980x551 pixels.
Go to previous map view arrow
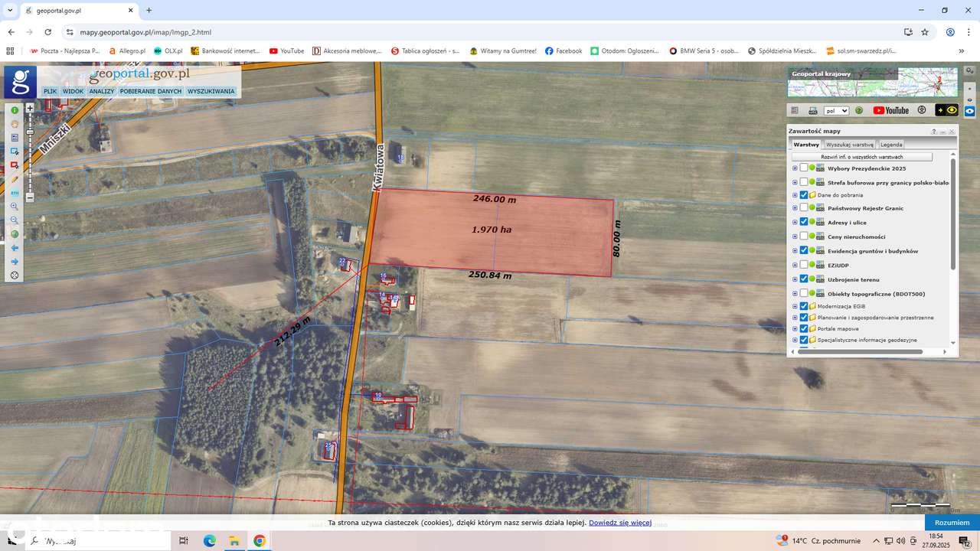tap(15, 248)
